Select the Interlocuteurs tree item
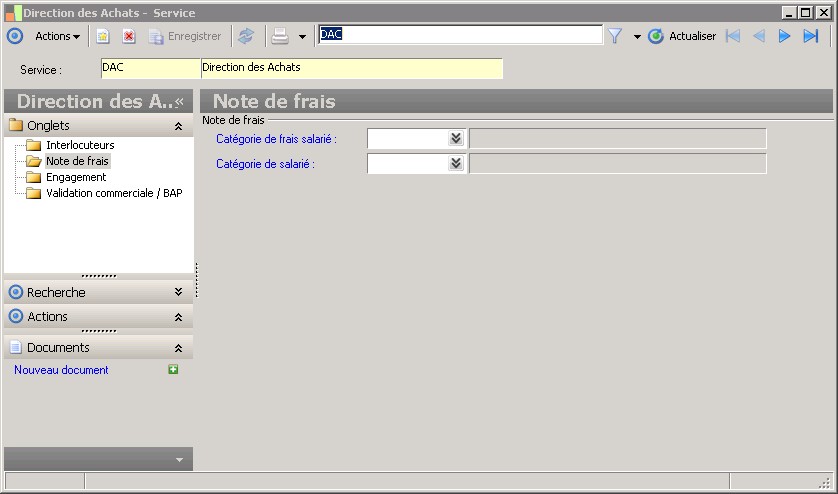Viewport: 838px width, 494px height. pyautogui.click(x=80, y=145)
